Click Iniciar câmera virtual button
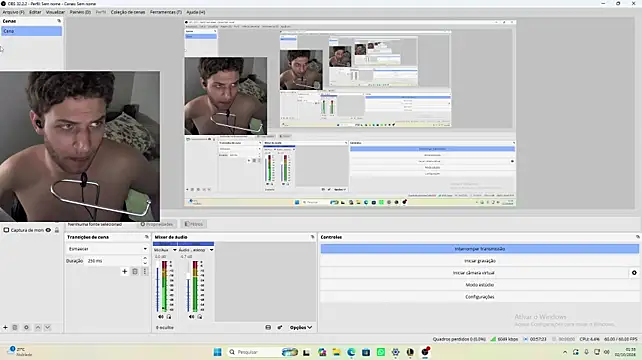Screen dimensions: 642x360 474,273
